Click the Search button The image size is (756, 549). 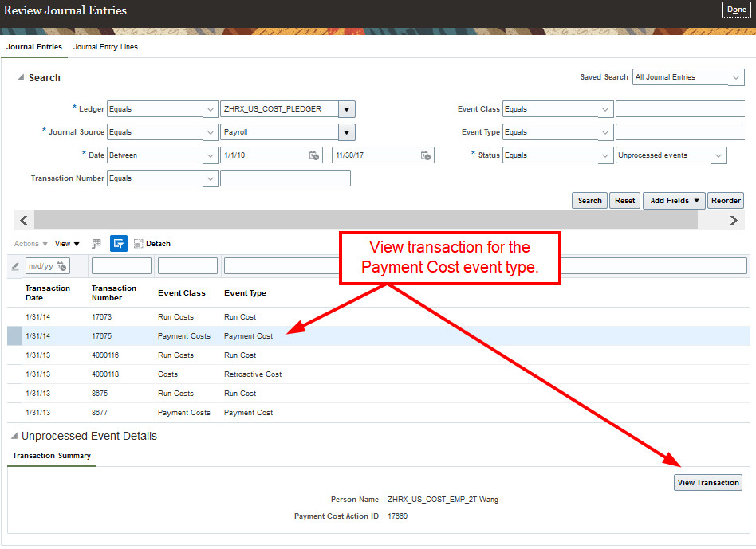pos(589,200)
